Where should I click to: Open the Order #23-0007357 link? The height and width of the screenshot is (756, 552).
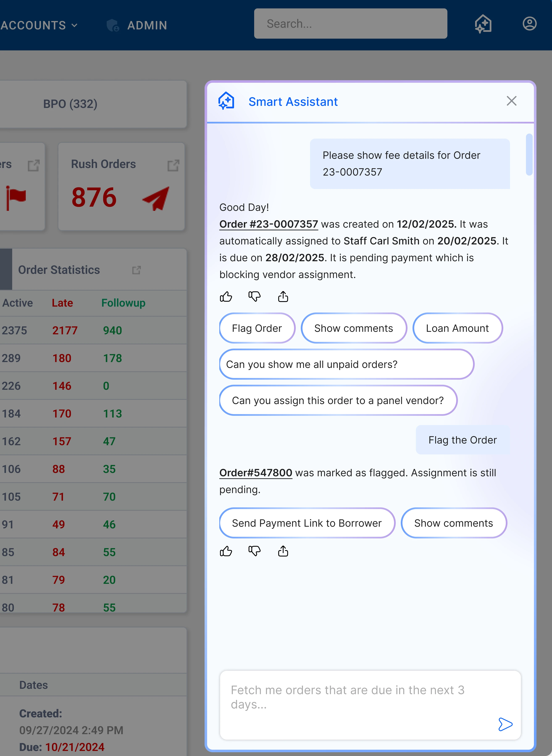coord(269,224)
